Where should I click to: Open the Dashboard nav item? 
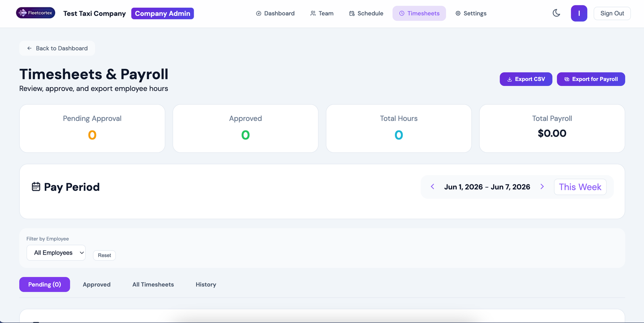(275, 13)
